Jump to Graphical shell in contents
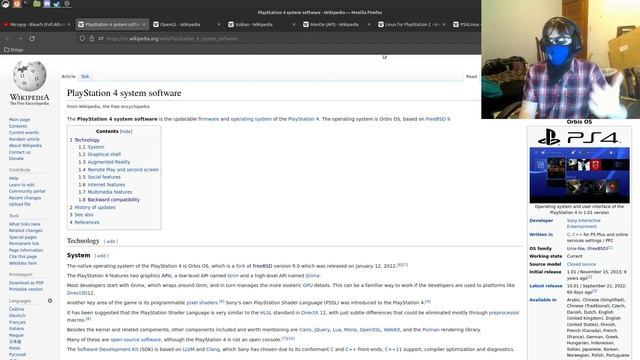The height and width of the screenshot is (360, 640). 104,154
